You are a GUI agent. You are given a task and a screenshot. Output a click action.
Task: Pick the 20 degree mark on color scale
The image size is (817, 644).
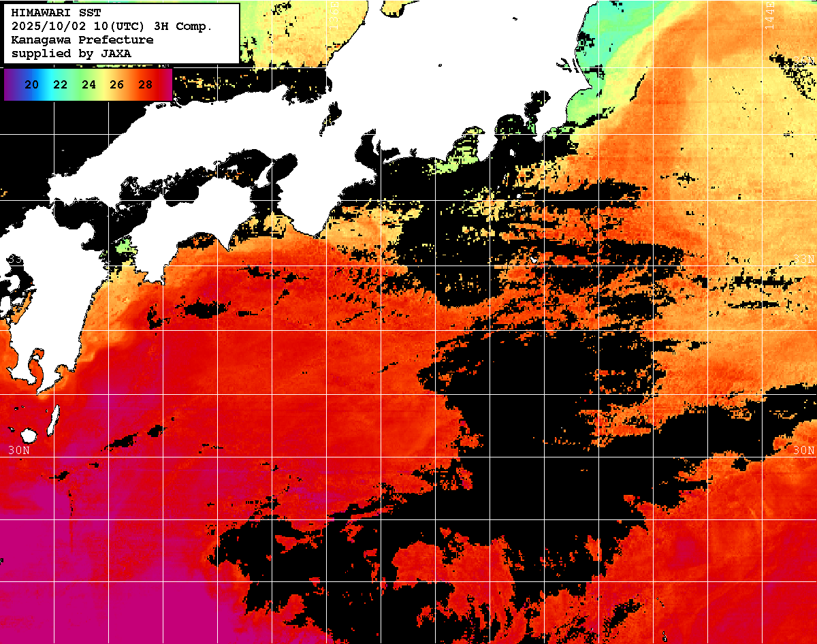[31, 85]
